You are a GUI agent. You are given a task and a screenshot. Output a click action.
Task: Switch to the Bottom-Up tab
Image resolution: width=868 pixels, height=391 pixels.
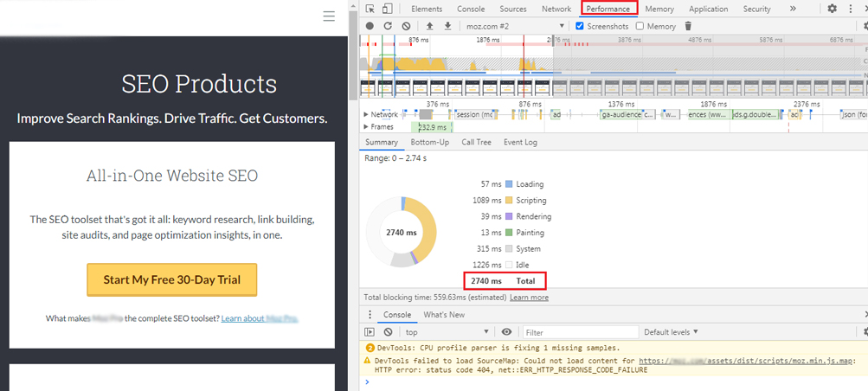click(429, 142)
